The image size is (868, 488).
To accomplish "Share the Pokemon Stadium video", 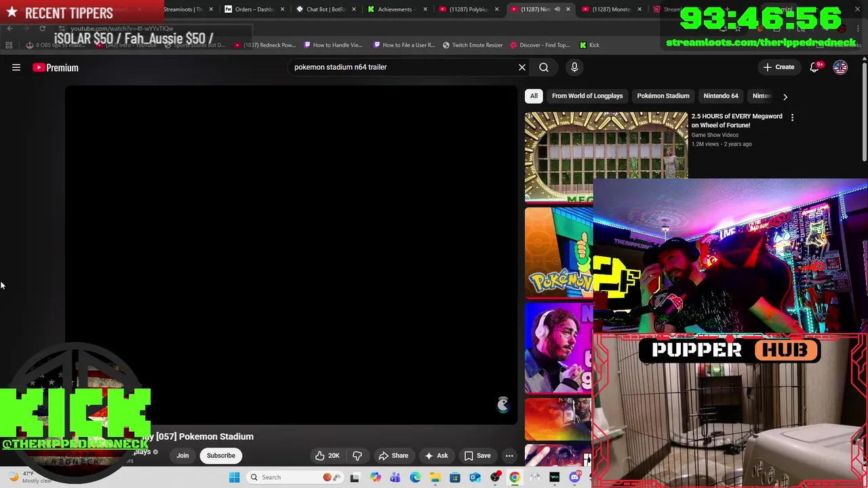I will point(393,455).
